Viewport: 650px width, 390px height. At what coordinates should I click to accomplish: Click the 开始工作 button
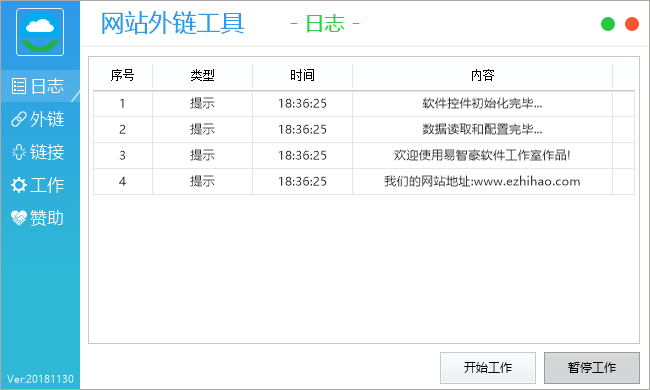point(488,368)
